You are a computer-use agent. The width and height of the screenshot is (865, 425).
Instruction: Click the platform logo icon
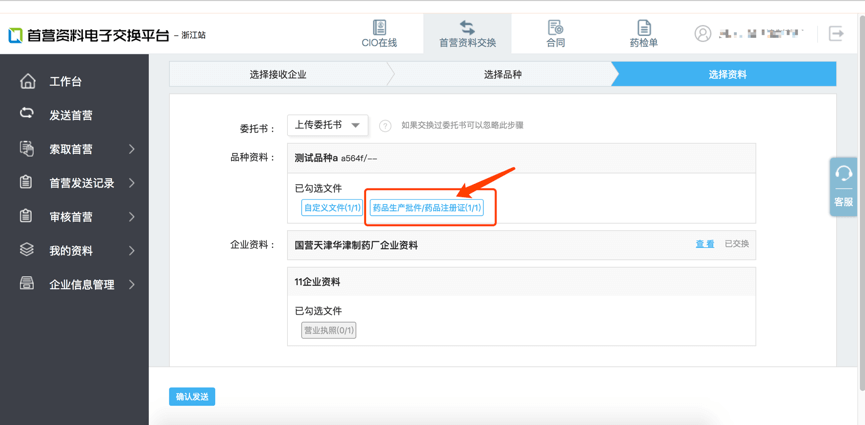pyautogui.click(x=15, y=35)
